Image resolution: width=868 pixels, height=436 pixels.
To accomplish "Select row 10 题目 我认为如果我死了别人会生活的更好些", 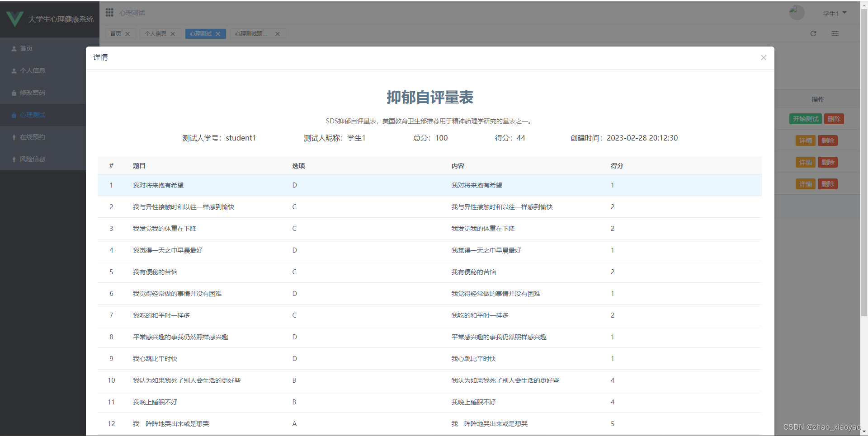I will click(x=187, y=380).
